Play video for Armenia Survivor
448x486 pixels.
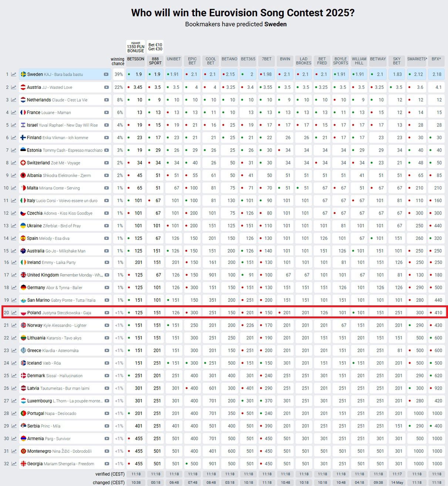pyautogui.click(x=107, y=439)
